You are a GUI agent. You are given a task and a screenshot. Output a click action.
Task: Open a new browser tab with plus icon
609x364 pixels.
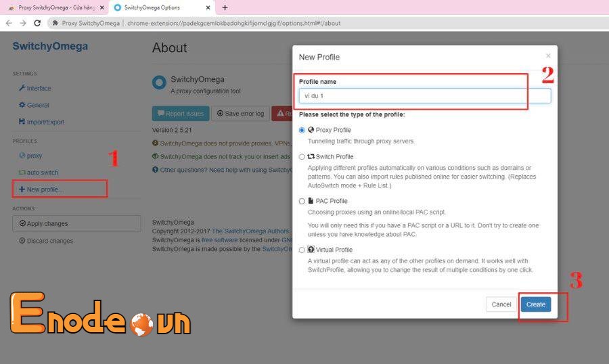click(225, 7)
